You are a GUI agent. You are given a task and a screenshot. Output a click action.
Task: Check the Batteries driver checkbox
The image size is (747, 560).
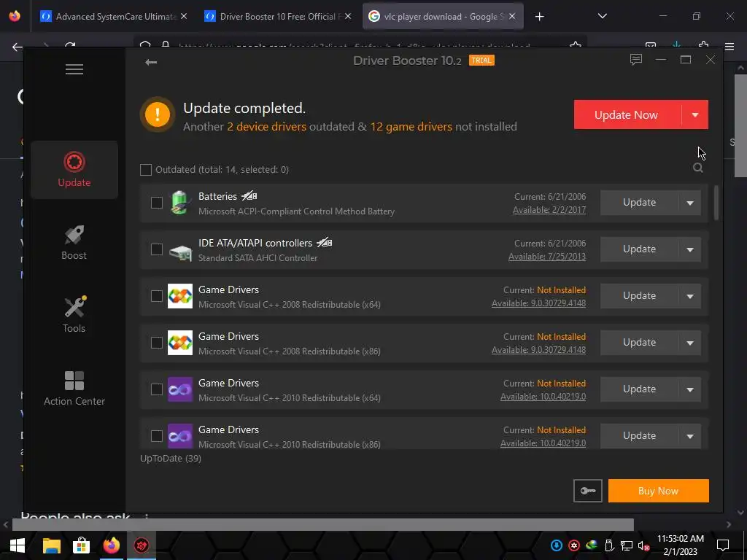point(157,203)
